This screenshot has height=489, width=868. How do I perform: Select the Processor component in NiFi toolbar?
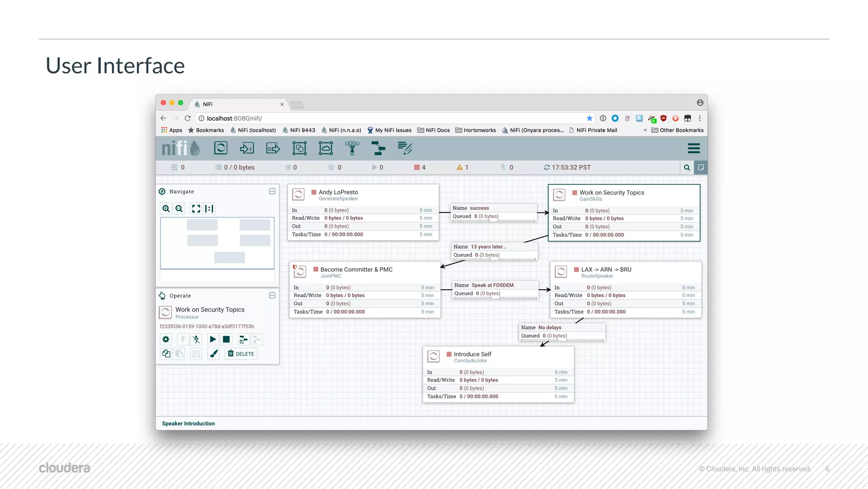(220, 148)
